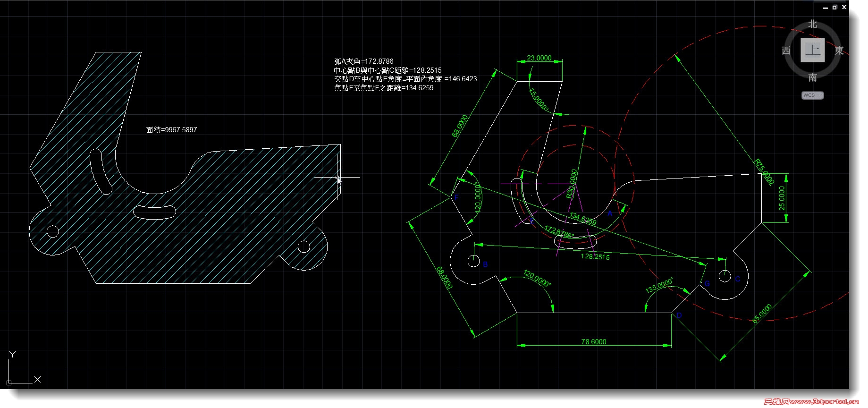868x408 pixels.
Task: Select point label A
Action: [x=610, y=213]
